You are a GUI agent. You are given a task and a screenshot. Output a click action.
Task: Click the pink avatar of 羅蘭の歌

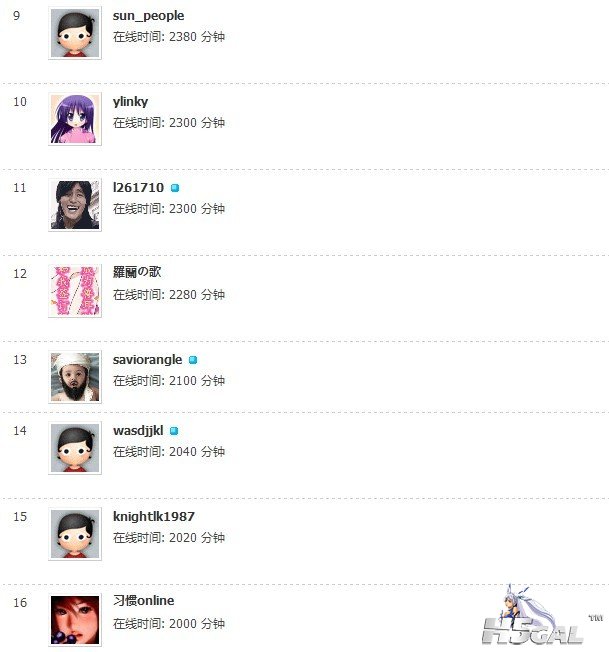pos(75,291)
